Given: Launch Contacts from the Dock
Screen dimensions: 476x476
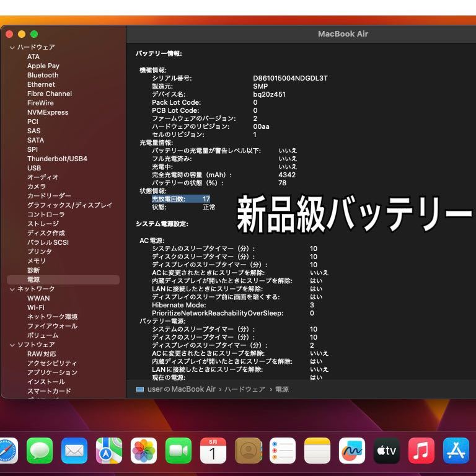Looking at the screenshot, I should pos(248,451).
